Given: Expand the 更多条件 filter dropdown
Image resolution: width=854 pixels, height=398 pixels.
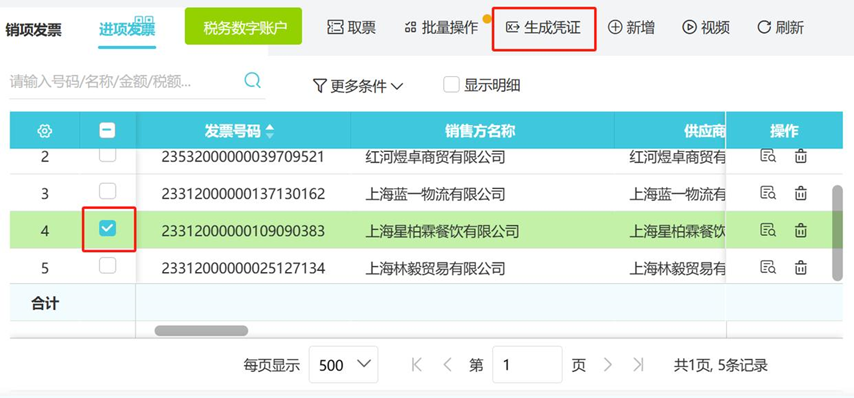Looking at the screenshot, I should click(x=358, y=85).
